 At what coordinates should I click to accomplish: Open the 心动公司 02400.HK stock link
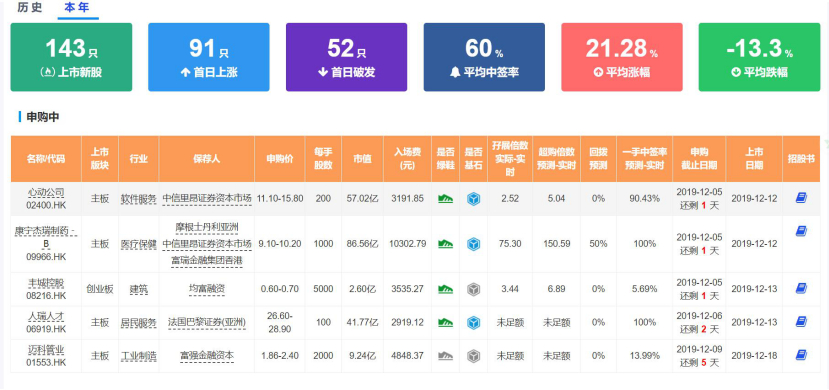(46, 199)
